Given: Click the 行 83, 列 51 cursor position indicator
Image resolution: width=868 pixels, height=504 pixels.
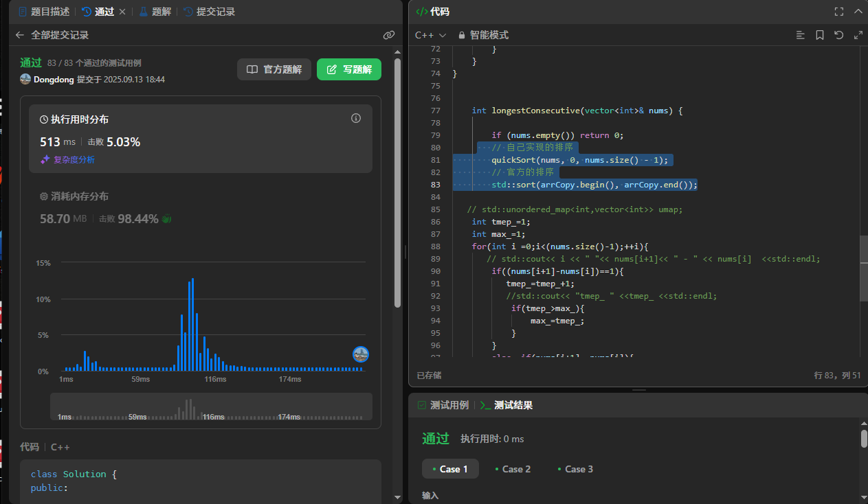Looking at the screenshot, I should coord(836,376).
